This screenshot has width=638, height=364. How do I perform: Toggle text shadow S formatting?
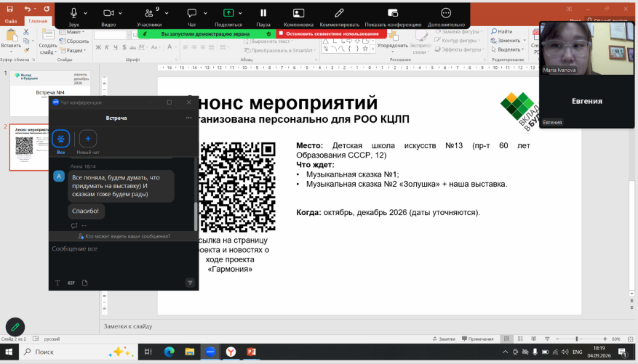click(124, 47)
